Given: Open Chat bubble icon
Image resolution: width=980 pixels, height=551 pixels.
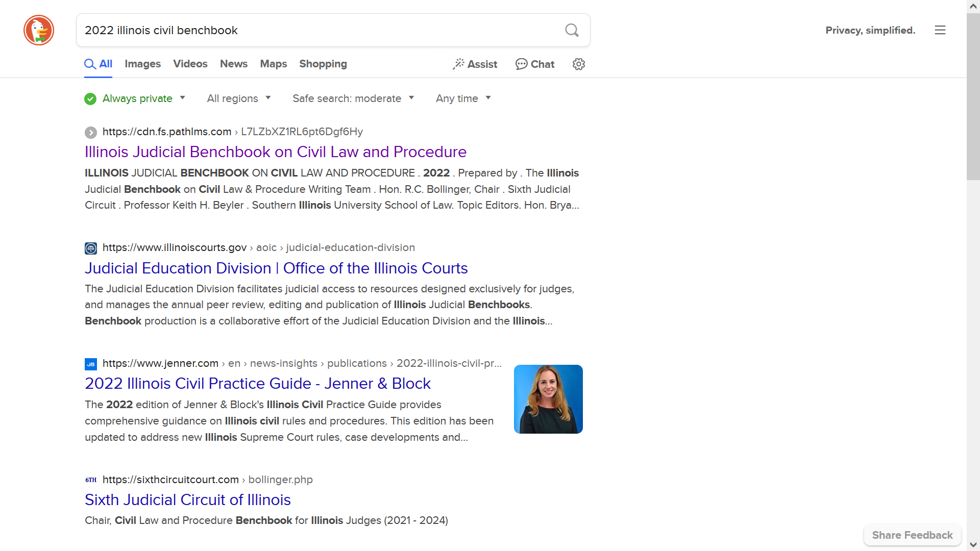Looking at the screenshot, I should [x=521, y=64].
